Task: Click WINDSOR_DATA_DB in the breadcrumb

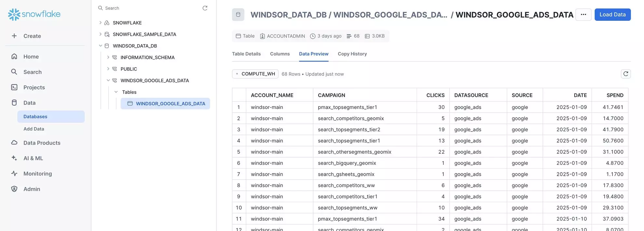Action: (x=288, y=15)
